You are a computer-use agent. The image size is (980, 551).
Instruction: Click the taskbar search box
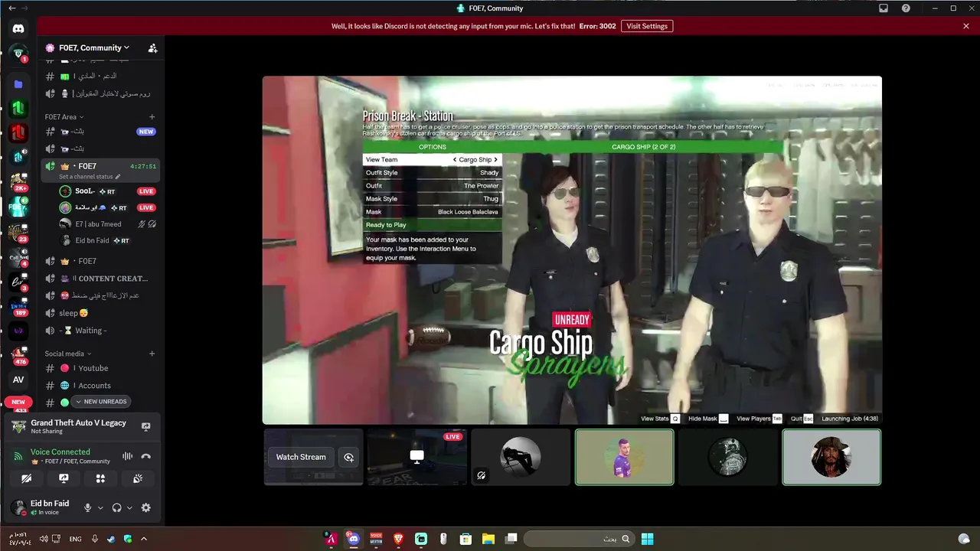coord(578,539)
